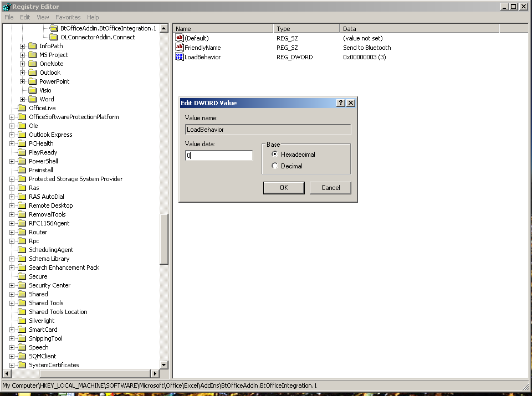Click the PlayReady folder icon
Screen dimensions: 532x396
point(22,152)
